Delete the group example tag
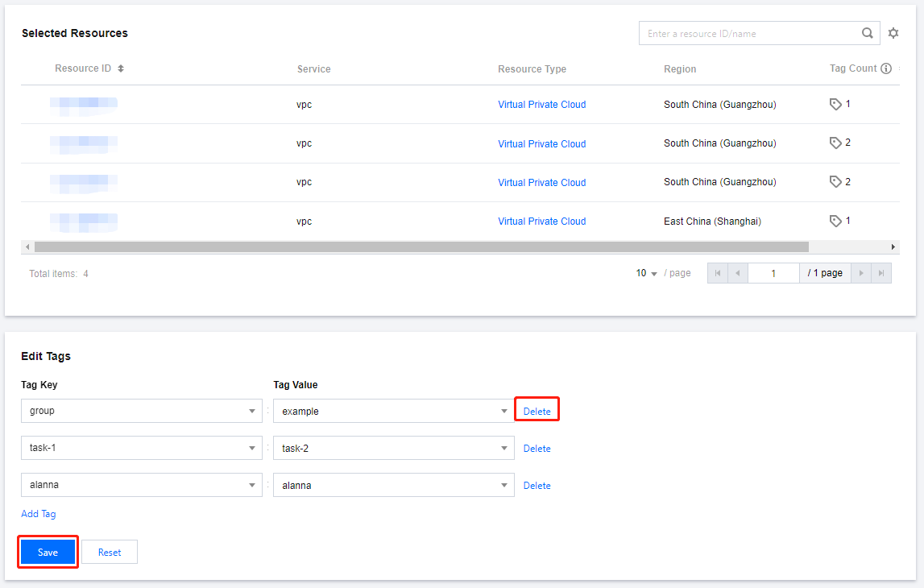The image size is (924, 588). [537, 411]
